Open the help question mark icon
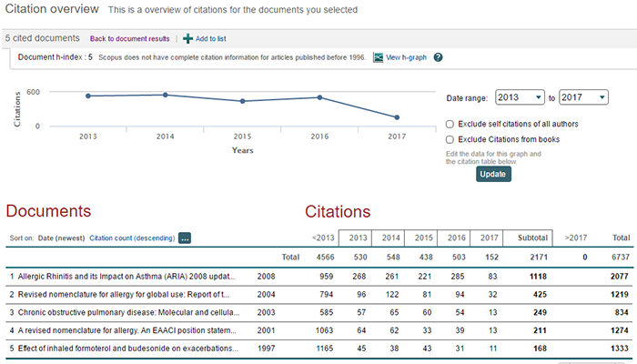Screen dimensions: 637x364 438,57
